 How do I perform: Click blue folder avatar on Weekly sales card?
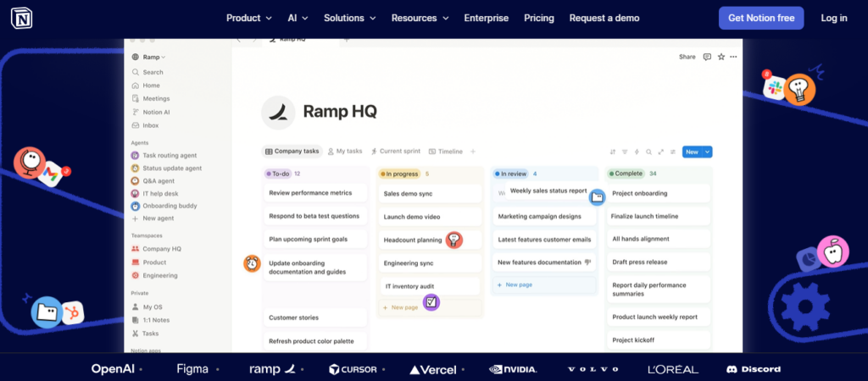tap(597, 197)
